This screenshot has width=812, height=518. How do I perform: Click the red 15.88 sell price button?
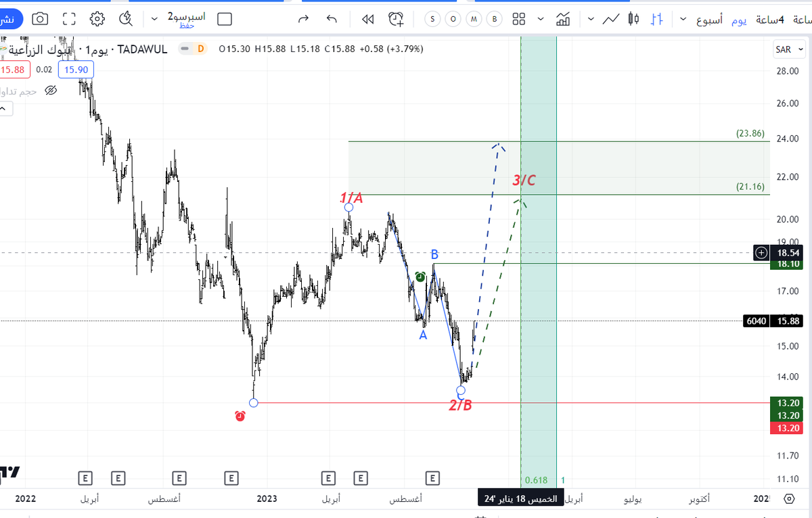[x=14, y=69]
